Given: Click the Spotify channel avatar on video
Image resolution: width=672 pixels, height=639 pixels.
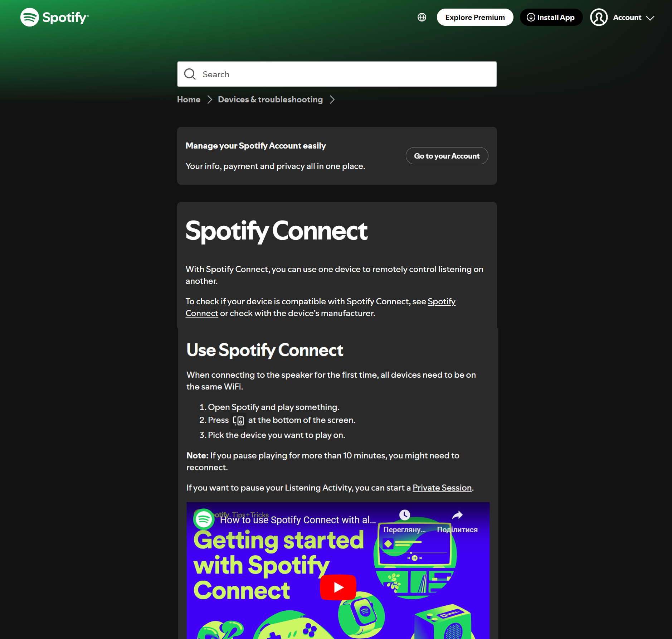Looking at the screenshot, I should 204,519.
